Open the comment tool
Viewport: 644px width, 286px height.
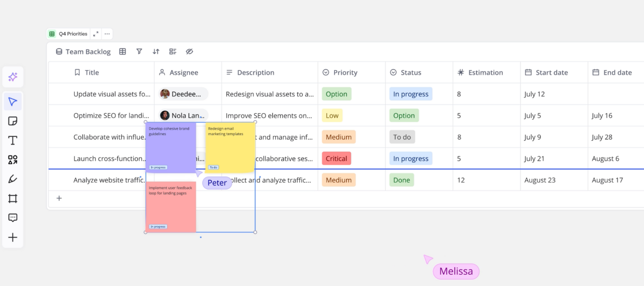coord(13,218)
